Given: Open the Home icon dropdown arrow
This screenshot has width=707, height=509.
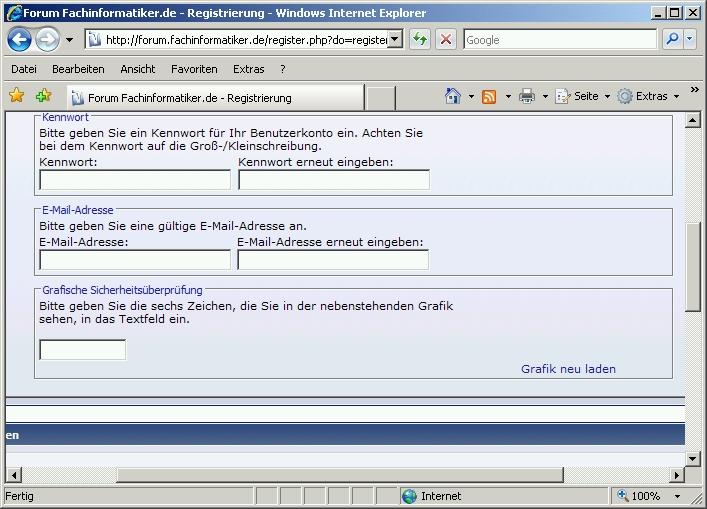Looking at the screenshot, I should pyautogui.click(x=472, y=96).
